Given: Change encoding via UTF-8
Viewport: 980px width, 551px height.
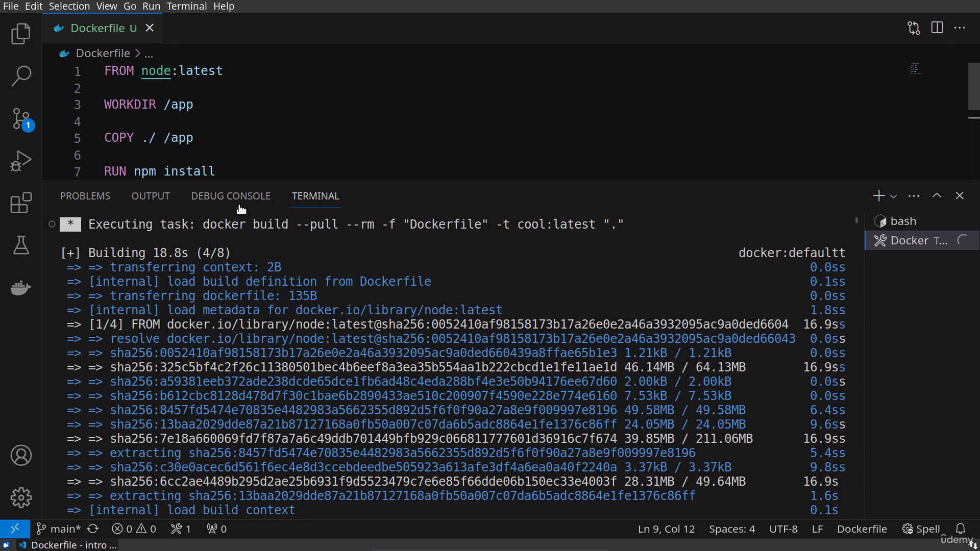Looking at the screenshot, I should coord(783,529).
